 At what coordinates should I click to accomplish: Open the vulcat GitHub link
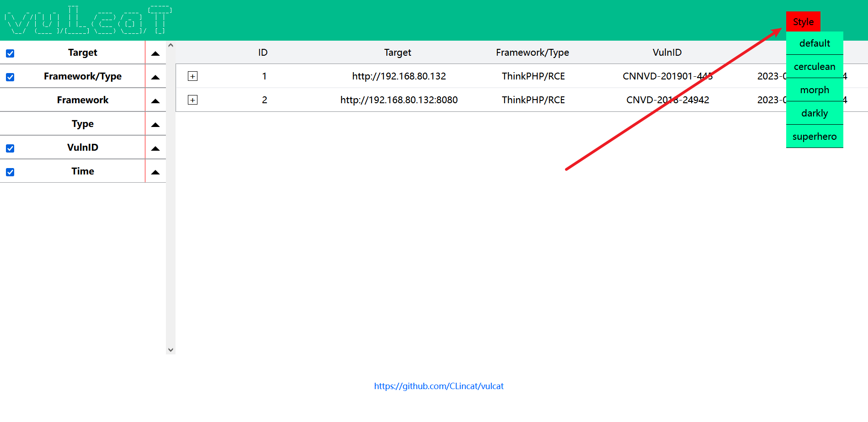point(438,386)
